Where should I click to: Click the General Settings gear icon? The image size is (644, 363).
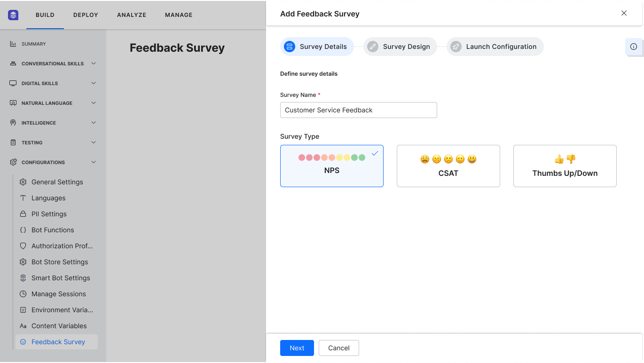click(23, 182)
